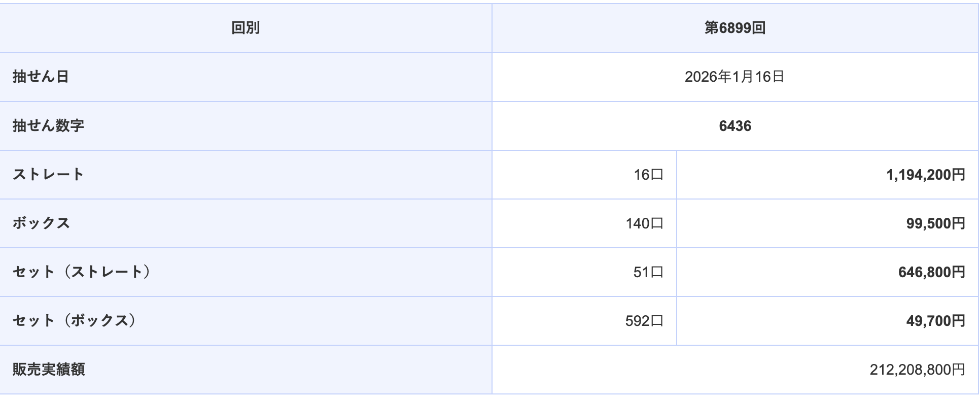The image size is (980, 397).
Task: Select the 16口 winners count
Action: pos(648,175)
